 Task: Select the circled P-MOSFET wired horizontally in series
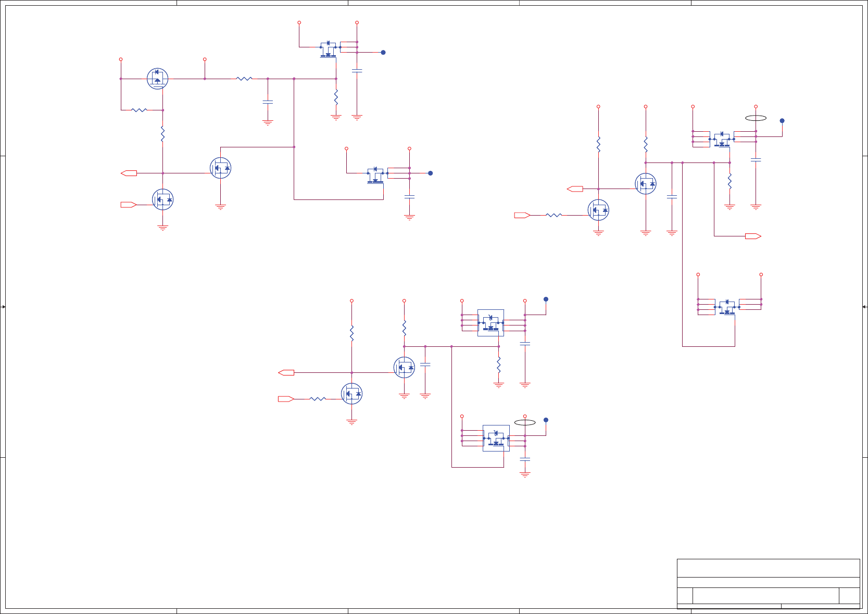pos(157,79)
